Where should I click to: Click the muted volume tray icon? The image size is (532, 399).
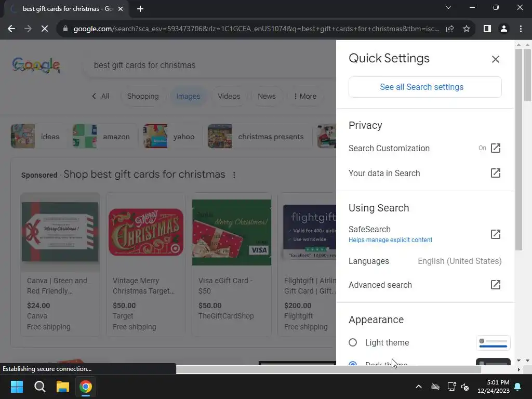(465, 387)
